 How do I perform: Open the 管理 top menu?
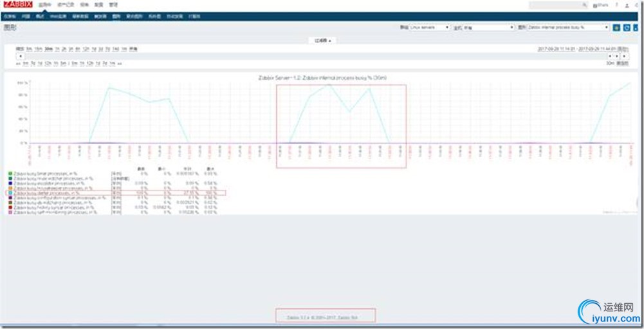(113, 5)
